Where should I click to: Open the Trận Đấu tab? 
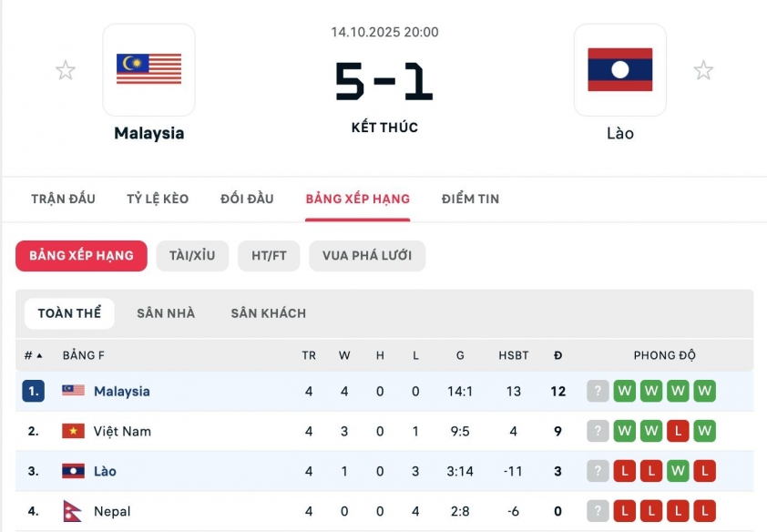coord(63,199)
